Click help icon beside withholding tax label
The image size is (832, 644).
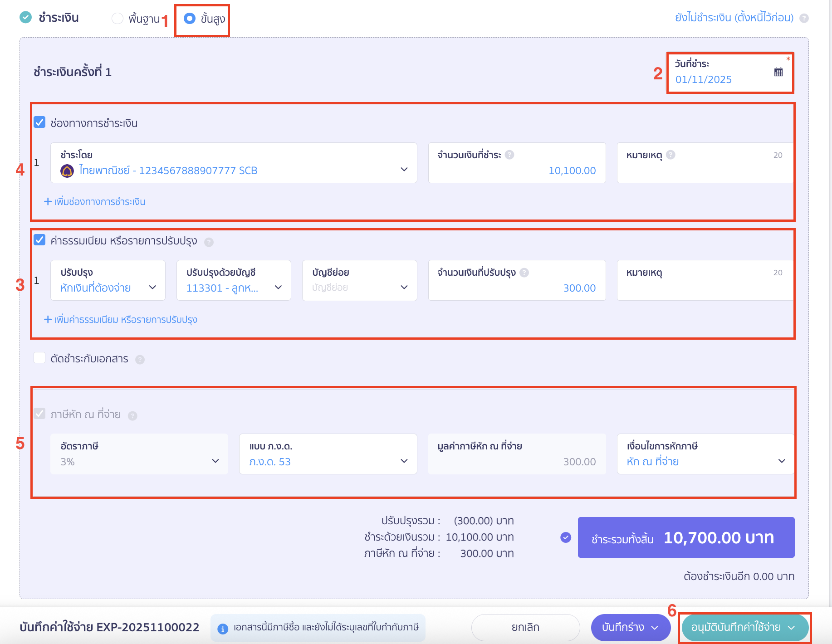point(132,415)
